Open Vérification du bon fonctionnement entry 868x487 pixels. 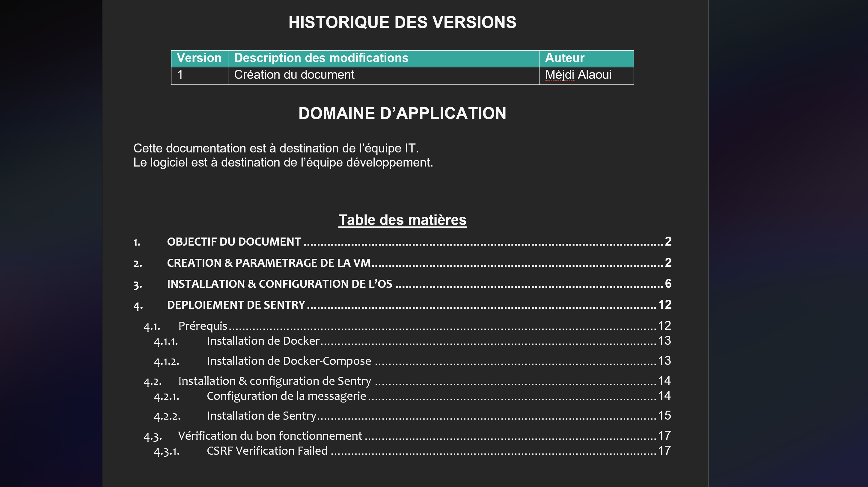[x=270, y=436]
